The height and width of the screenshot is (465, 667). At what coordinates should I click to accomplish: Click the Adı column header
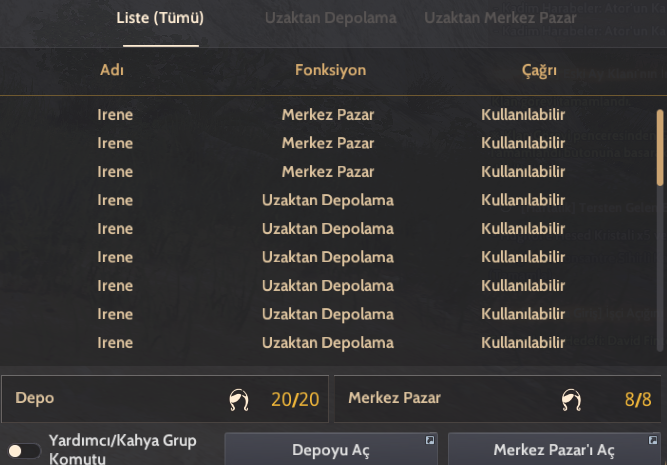point(112,70)
